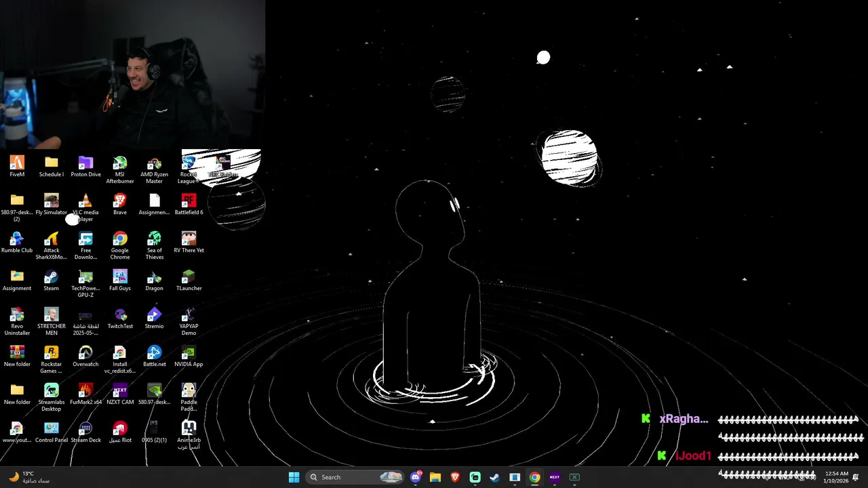
Task: Open the YAPYAP Demo shortcut
Action: click(189, 322)
